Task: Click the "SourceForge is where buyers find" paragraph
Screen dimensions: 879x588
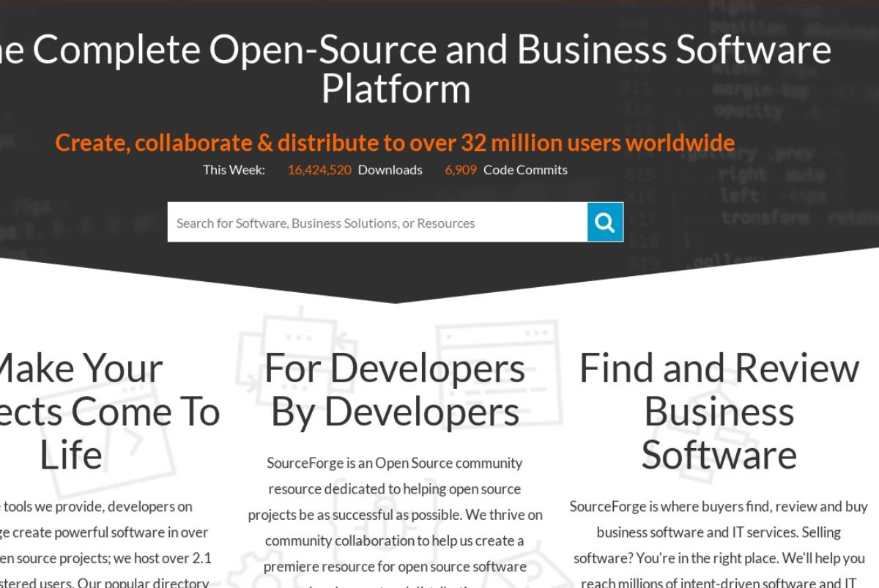Action: 719,545
